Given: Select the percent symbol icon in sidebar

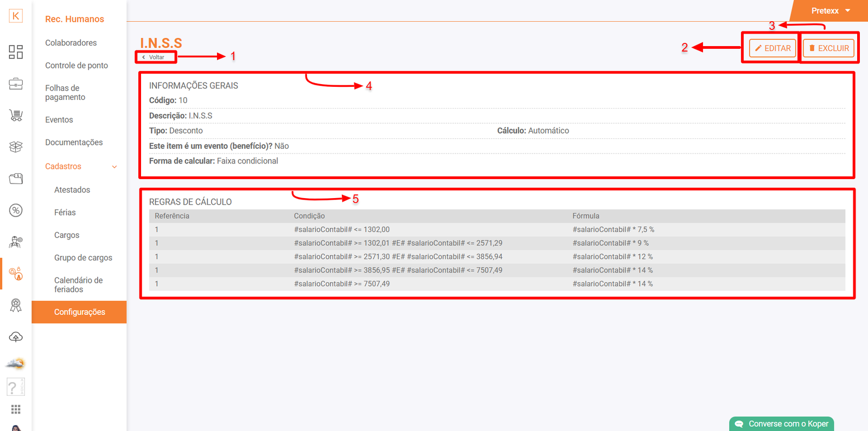Looking at the screenshot, I should [16, 211].
